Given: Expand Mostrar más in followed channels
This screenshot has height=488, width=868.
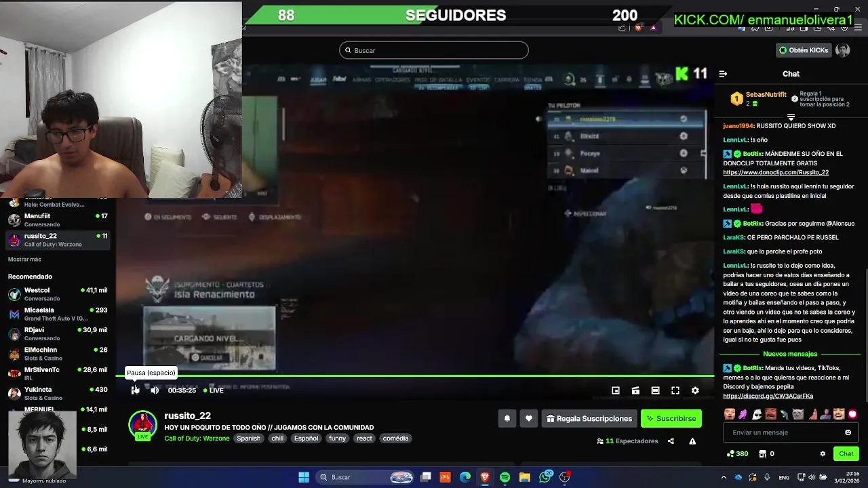Looking at the screenshot, I should point(24,260).
